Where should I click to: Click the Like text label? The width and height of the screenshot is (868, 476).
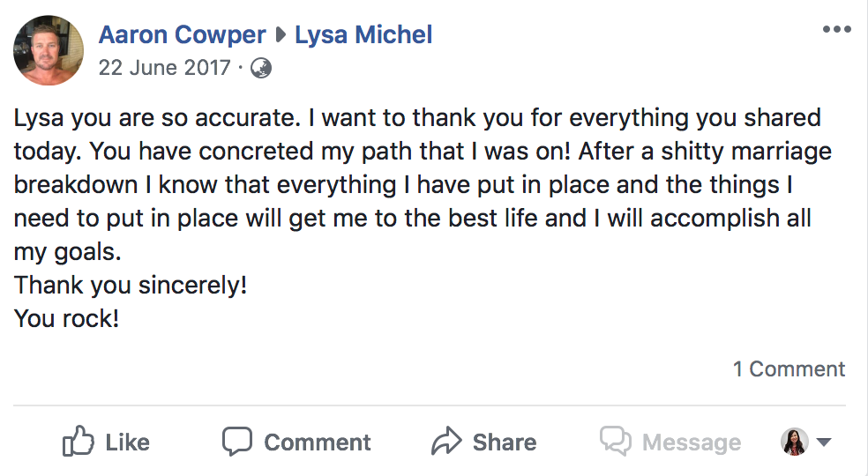point(127,443)
